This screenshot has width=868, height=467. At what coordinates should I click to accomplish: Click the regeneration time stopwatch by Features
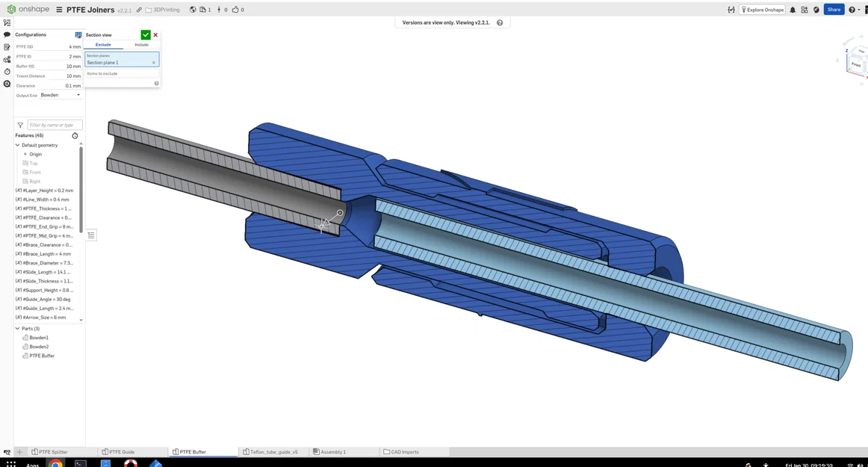point(75,136)
